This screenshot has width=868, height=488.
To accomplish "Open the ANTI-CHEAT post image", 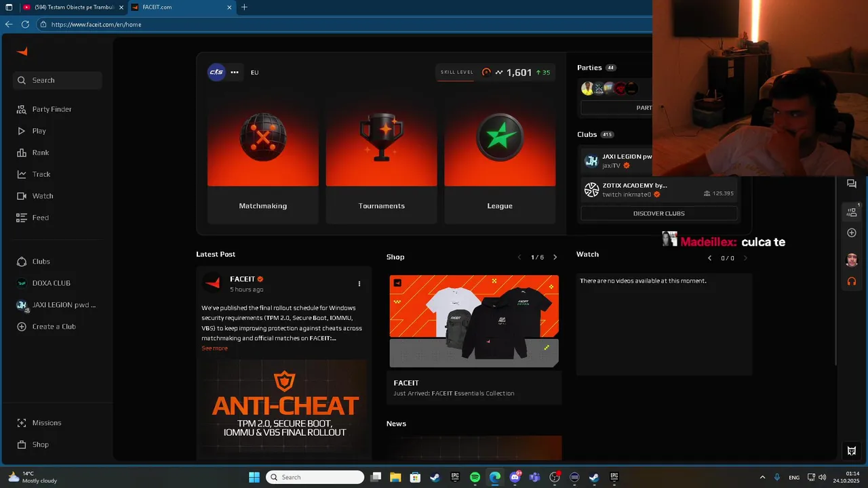I will [284, 409].
